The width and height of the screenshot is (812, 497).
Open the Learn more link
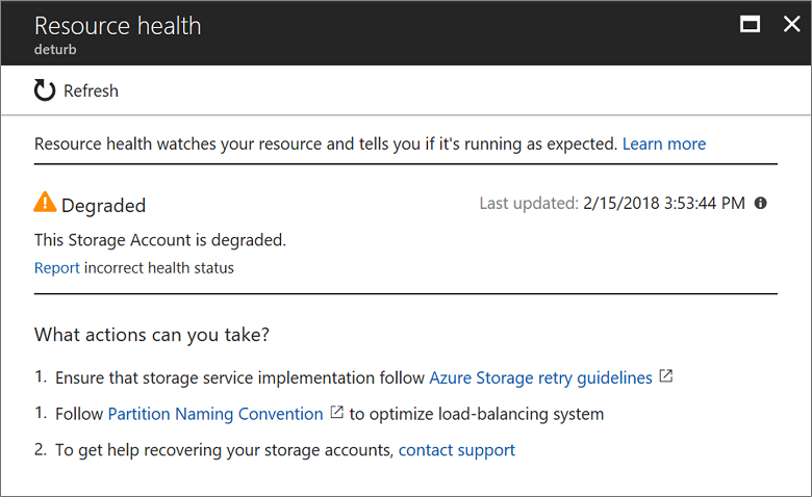(x=664, y=144)
